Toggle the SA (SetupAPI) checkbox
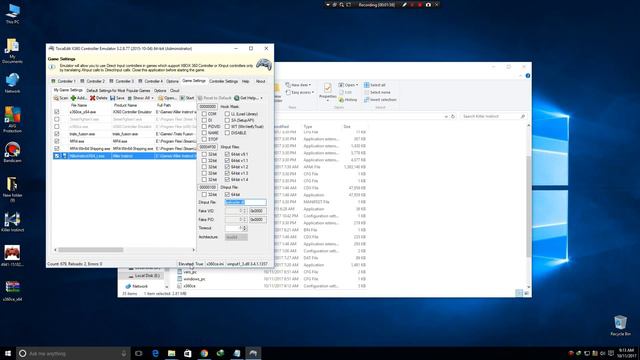Viewport: 640px width, 360px height. (227, 120)
